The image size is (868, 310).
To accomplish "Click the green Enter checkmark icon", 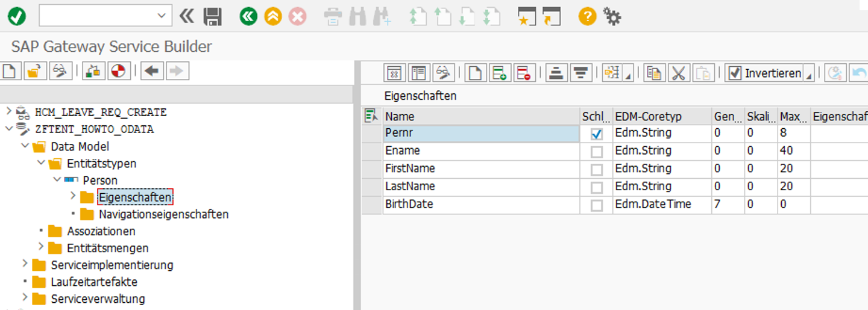I will [16, 16].
